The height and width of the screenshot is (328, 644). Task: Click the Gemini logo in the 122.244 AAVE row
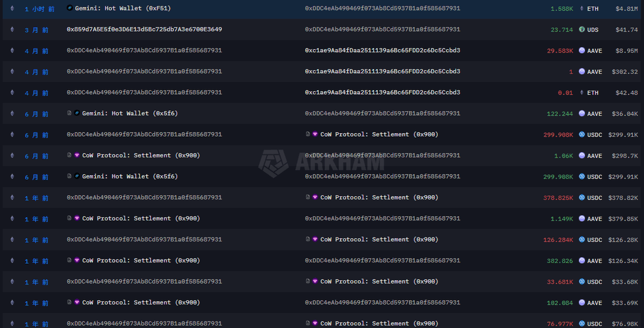pyautogui.click(x=77, y=114)
